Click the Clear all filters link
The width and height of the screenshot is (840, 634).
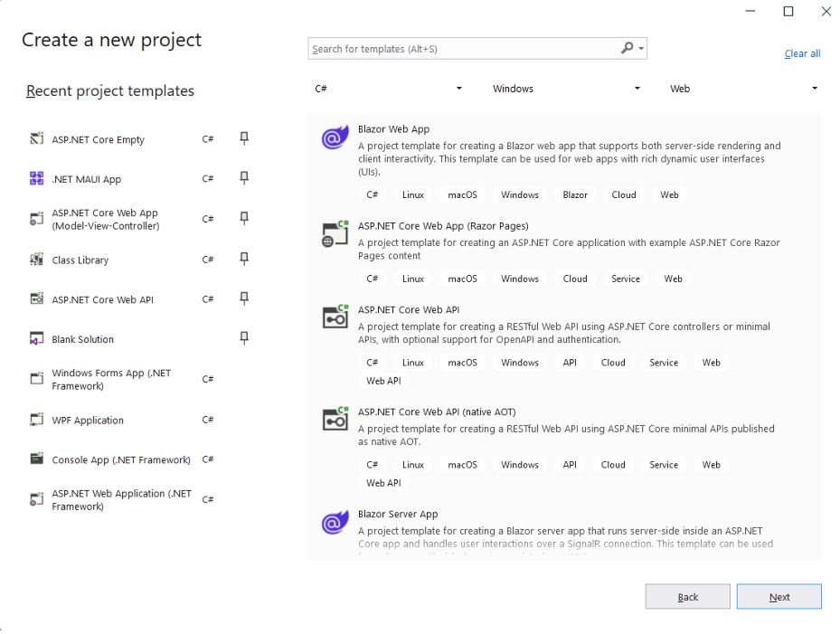pyautogui.click(x=803, y=53)
